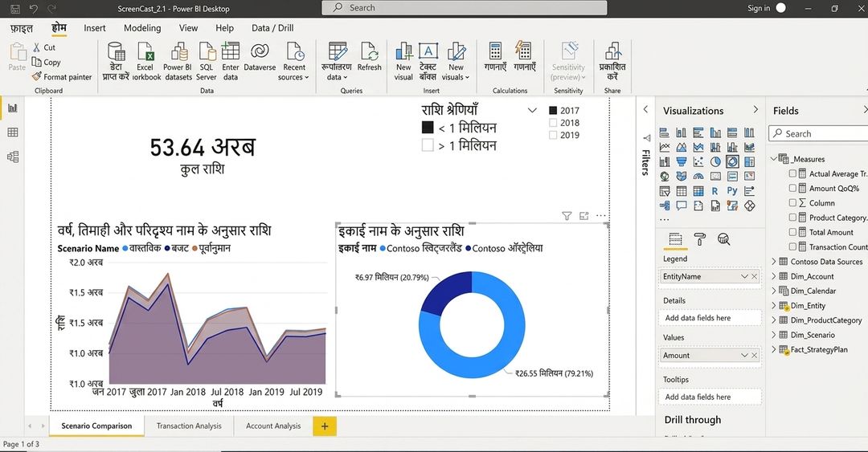Select the Area chart visualization icon
The image size is (868, 452).
click(682, 147)
